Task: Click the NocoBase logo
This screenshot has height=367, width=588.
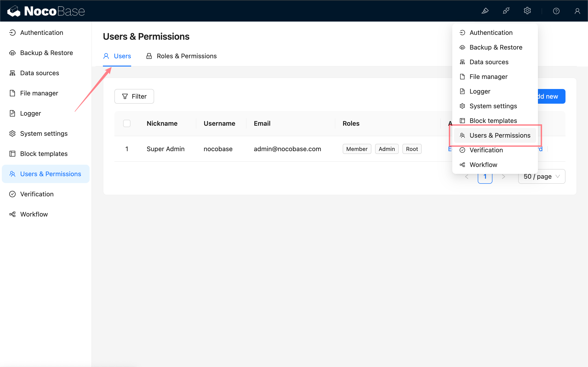Action: (x=46, y=11)
